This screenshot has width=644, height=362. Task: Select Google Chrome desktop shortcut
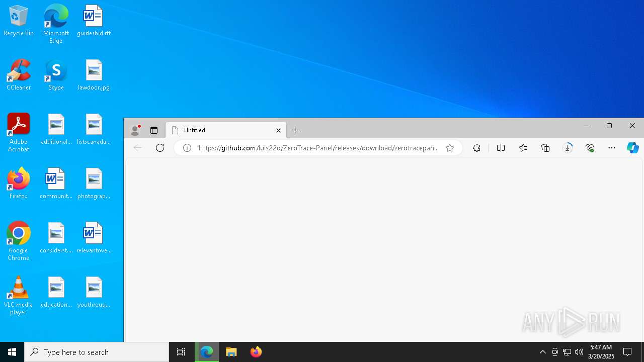click(x=19, y=241)
